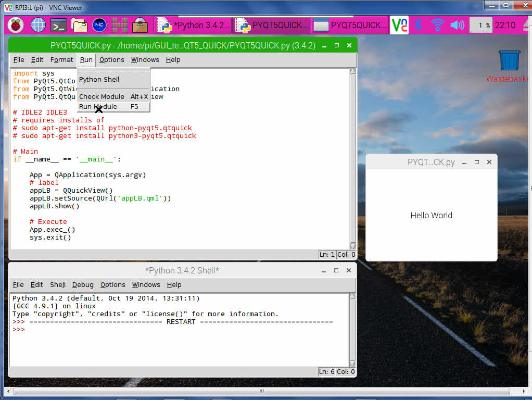Open the Wastebasket on the desktop
Screen dimensions: 532x400
(x=509, y=61)
